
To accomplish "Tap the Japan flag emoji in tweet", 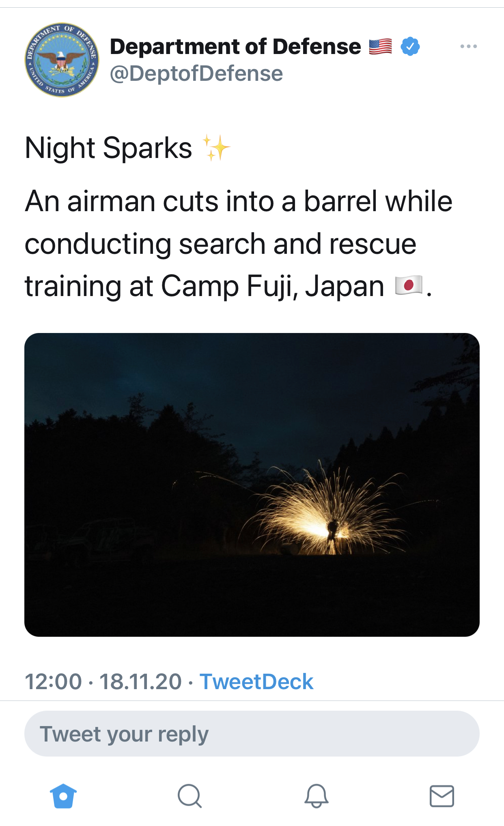I will tap(409, 285).
